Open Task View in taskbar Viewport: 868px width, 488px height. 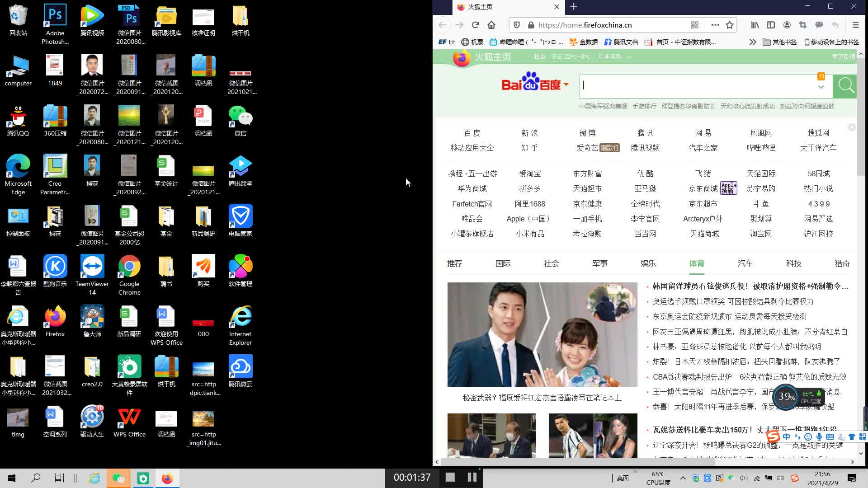click(59, 478)
